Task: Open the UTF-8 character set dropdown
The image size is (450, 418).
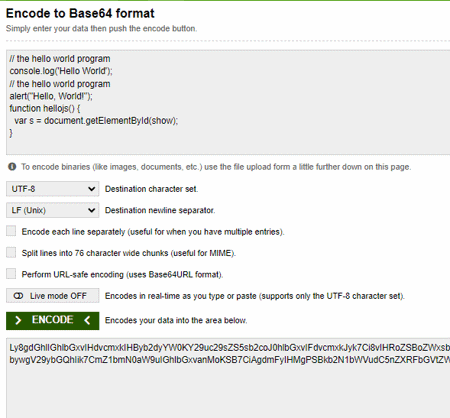Action: click(x=53, y=189)
